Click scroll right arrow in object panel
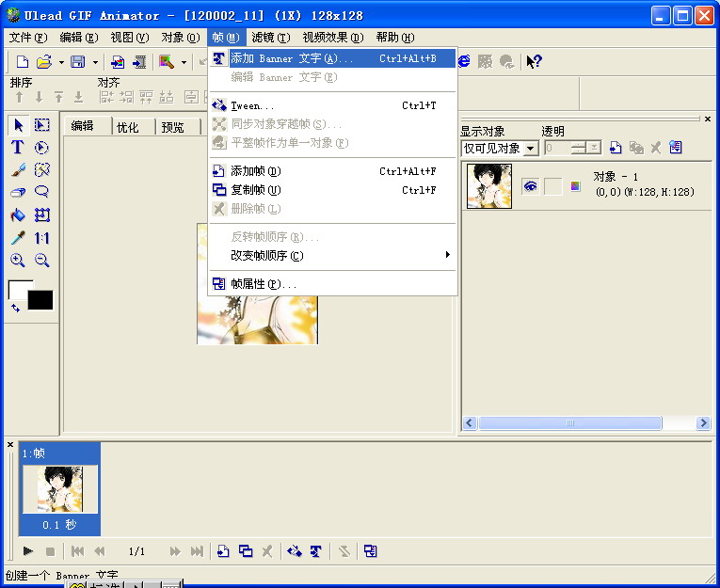The height and width of the screenshot is (588, 720). [x=702, y=422]
